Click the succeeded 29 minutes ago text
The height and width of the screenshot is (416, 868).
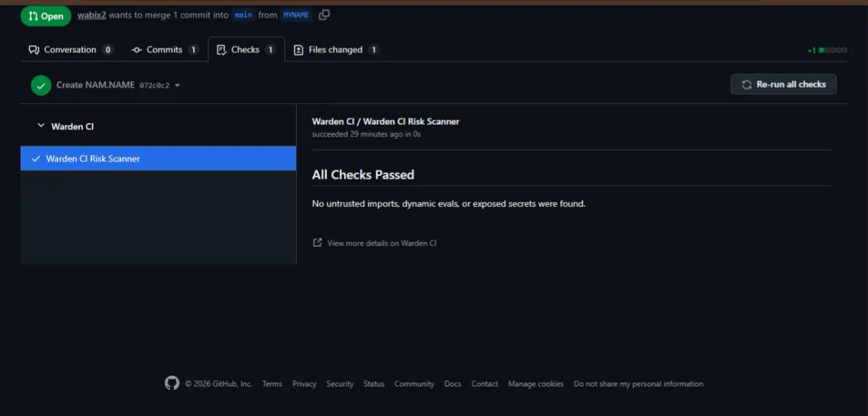pos(367,134)
